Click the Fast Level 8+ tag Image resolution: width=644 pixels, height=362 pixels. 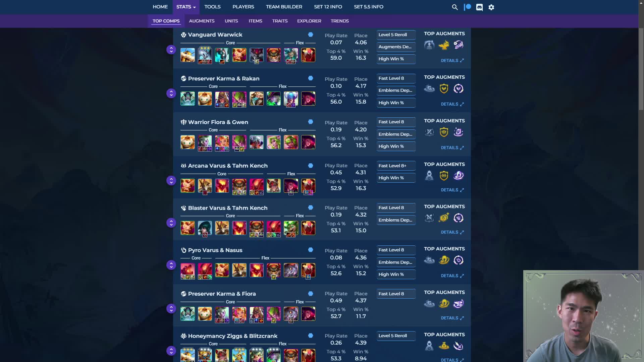point(396,166)
